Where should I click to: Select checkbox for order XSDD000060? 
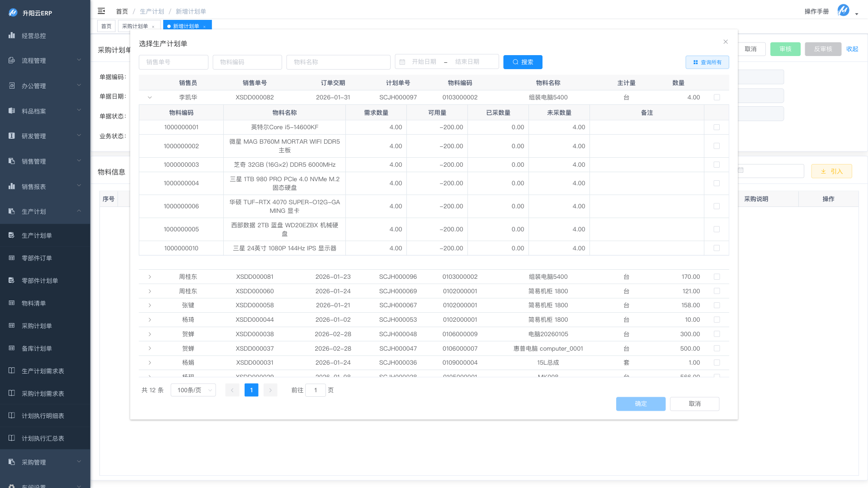(717, 291)
